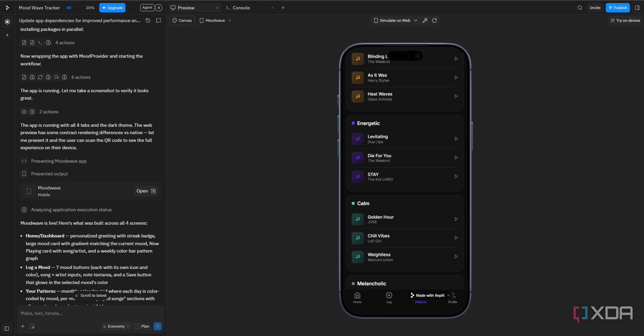This screenshot has width=644, height=336.
Task: Toggle the right side panel layout icon
Action: [x=637, y=8]
